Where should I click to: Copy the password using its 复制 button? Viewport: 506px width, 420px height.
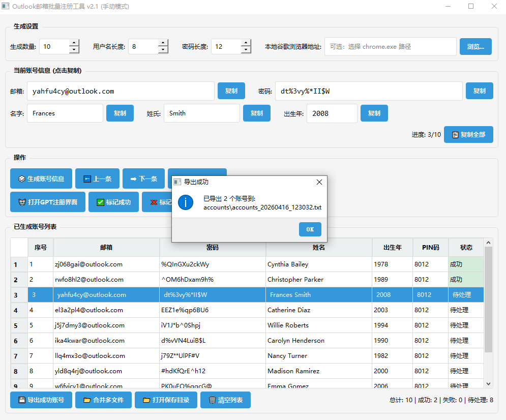[x=479, y=91]
